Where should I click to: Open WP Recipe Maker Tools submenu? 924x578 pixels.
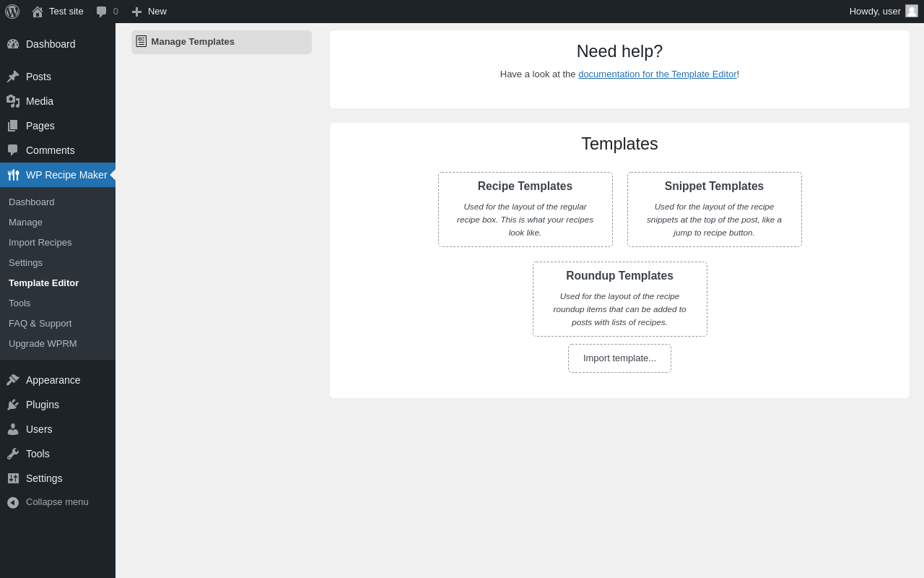(58, 303)
